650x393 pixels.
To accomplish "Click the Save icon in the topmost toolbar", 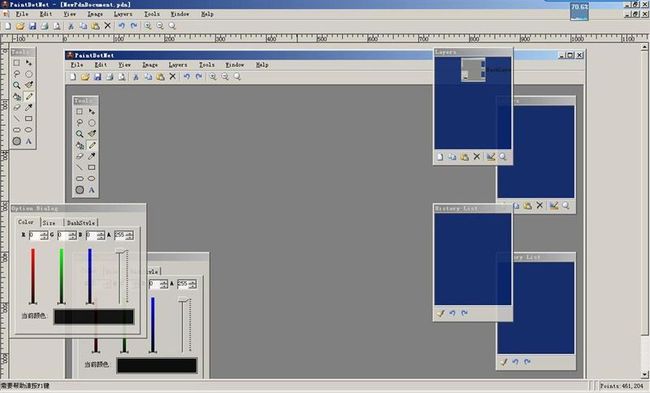I will 32,26.
